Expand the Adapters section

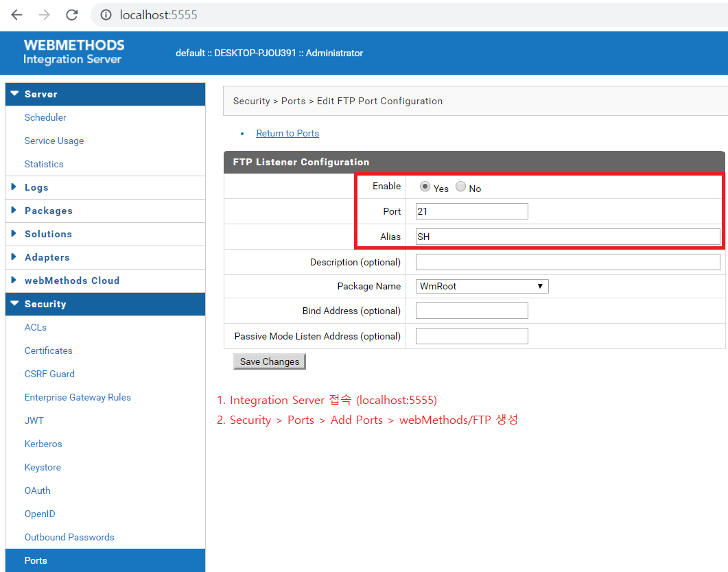106,257
